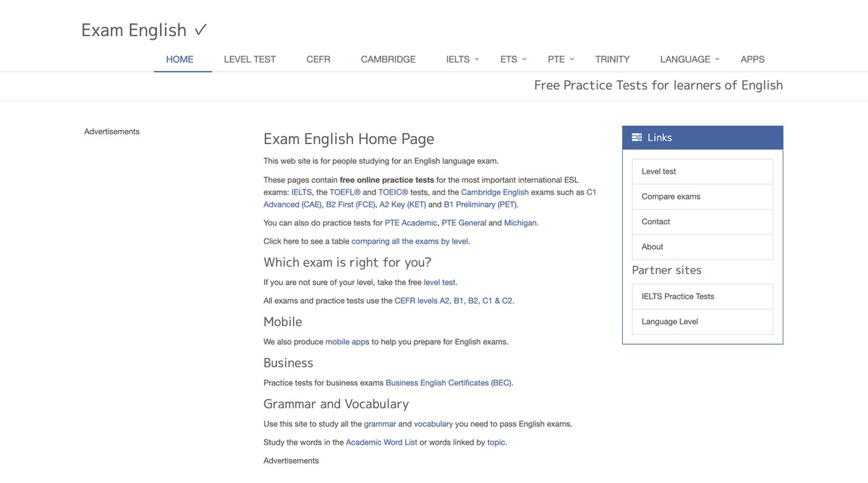The width and height of the screenshot is (868, 483).
Task: Open Compare exams in Links panel
Action: [x=702, y=197]
